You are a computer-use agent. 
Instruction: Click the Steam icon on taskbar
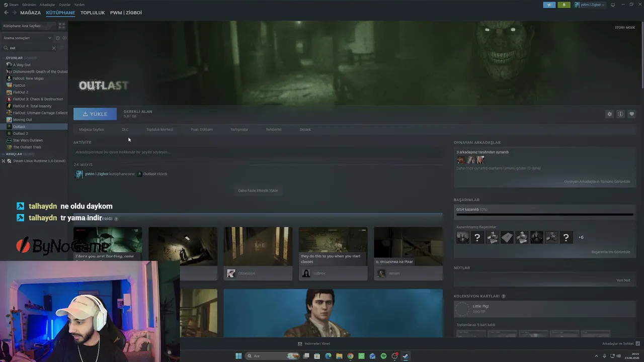(406, 356)
